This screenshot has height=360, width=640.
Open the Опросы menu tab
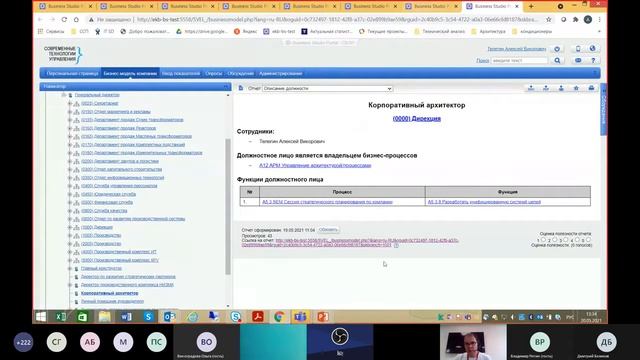pyautogui.click(x=213, y=73)
